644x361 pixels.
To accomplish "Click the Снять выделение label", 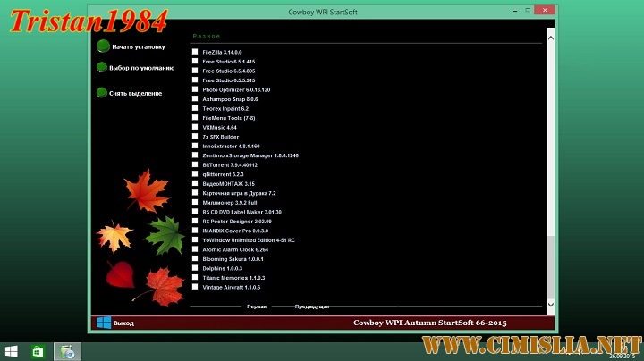I will (x=136, y=94).
